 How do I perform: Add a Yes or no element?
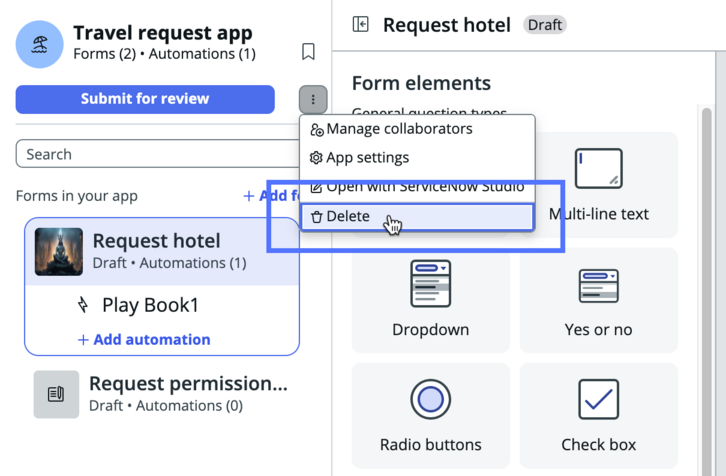tap(598, 300)
